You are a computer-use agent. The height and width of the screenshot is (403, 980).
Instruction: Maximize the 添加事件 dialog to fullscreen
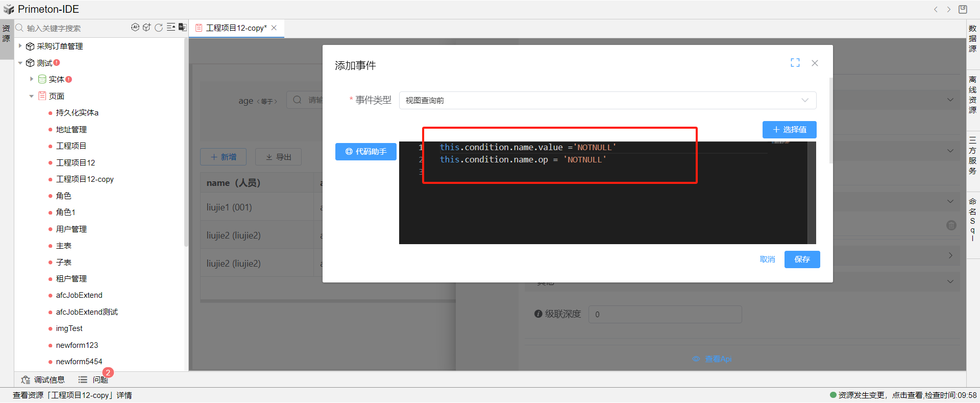[x=795, y=63]
